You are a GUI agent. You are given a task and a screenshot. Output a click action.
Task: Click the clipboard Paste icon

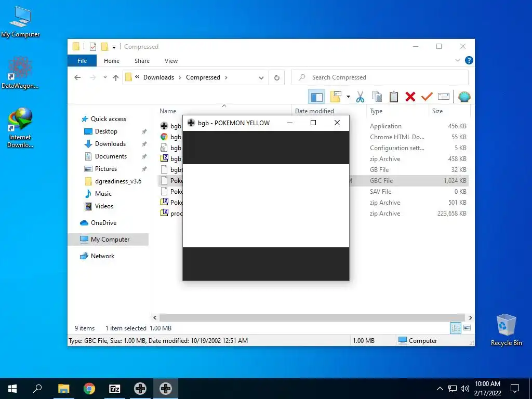(x=394, y=97)
